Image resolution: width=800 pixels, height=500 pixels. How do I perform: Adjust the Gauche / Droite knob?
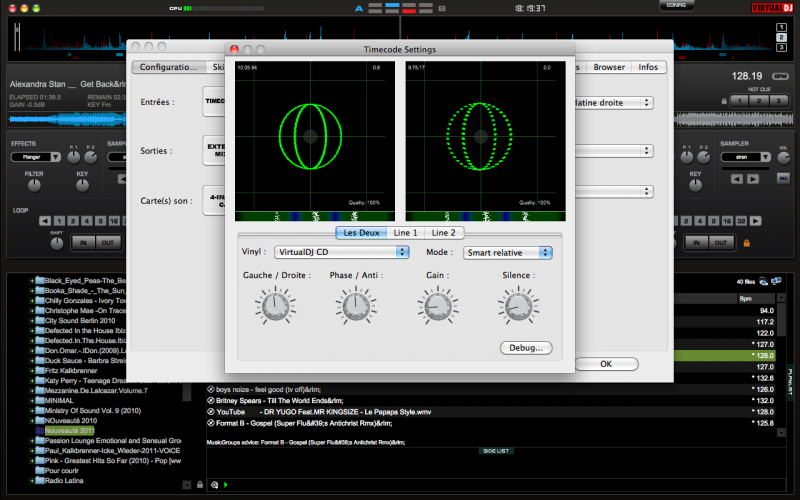(x=275, y=305)
